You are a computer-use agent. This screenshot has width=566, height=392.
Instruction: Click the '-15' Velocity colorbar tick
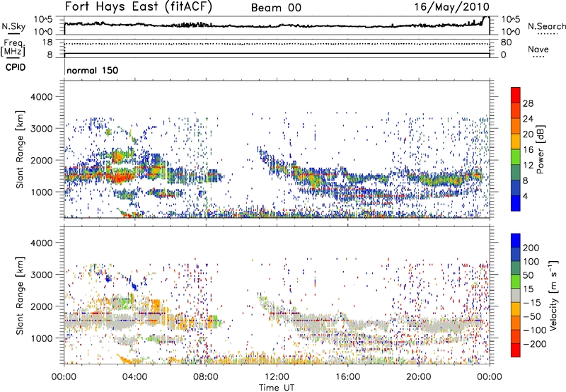[x=532, y=302]
